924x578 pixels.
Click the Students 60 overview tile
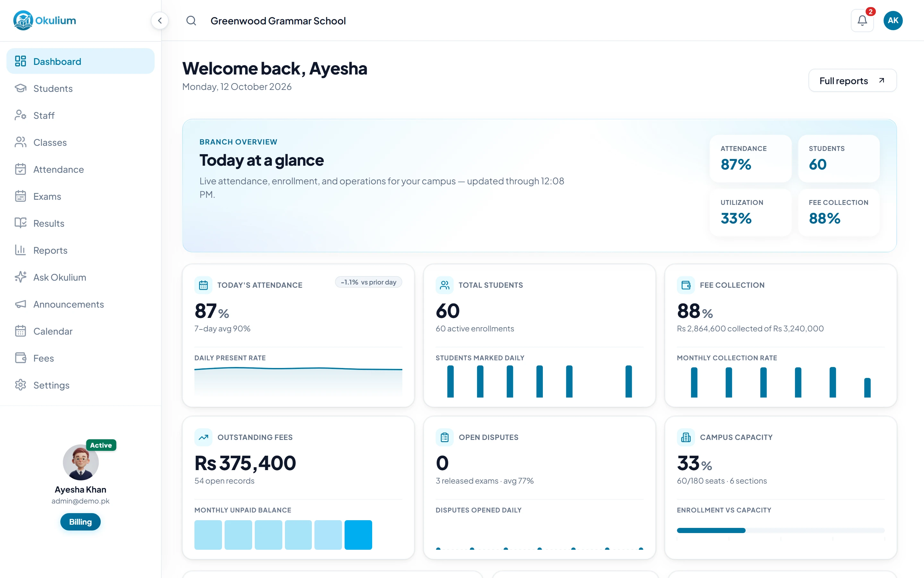(x=838, y=158)
